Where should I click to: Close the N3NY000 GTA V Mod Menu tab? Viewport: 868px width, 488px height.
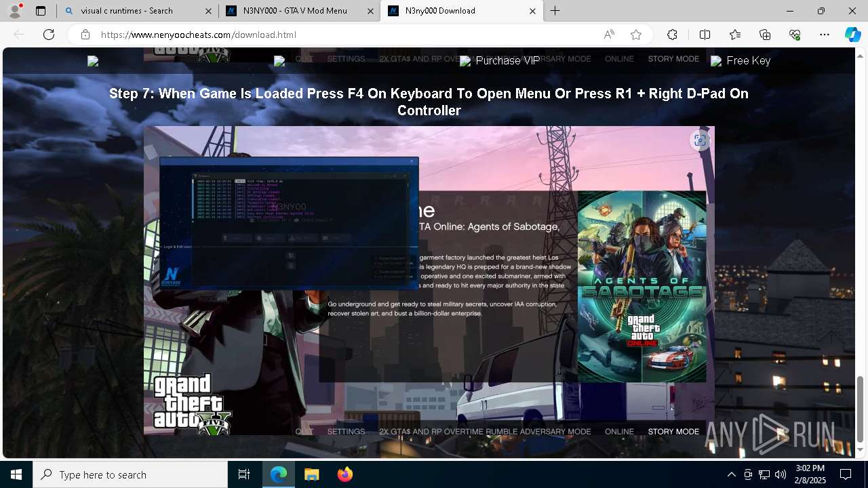tap(370, 11)
